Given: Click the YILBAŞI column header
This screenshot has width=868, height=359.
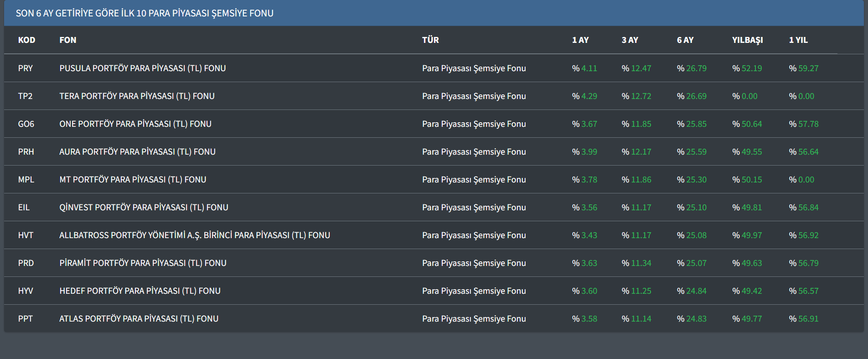Looking at the screenshot, I should pyautogui.click(x=747, y=40).
